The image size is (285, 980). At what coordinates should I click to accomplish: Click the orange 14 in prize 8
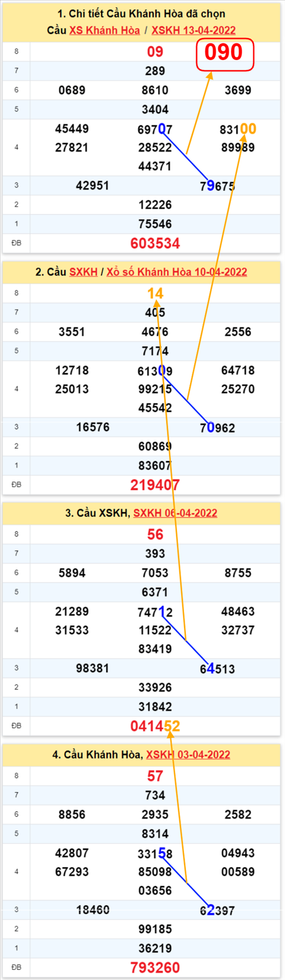click(x=155, y=293)
